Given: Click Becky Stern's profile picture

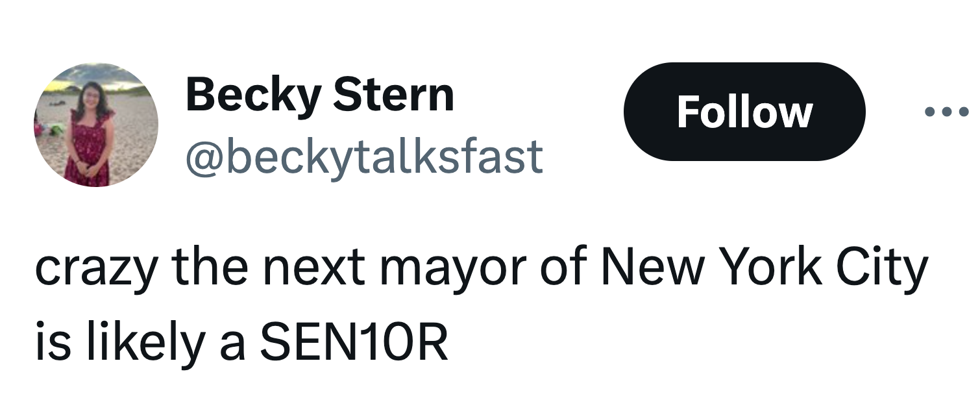Looking at the screenshot, I should point(96,125).
